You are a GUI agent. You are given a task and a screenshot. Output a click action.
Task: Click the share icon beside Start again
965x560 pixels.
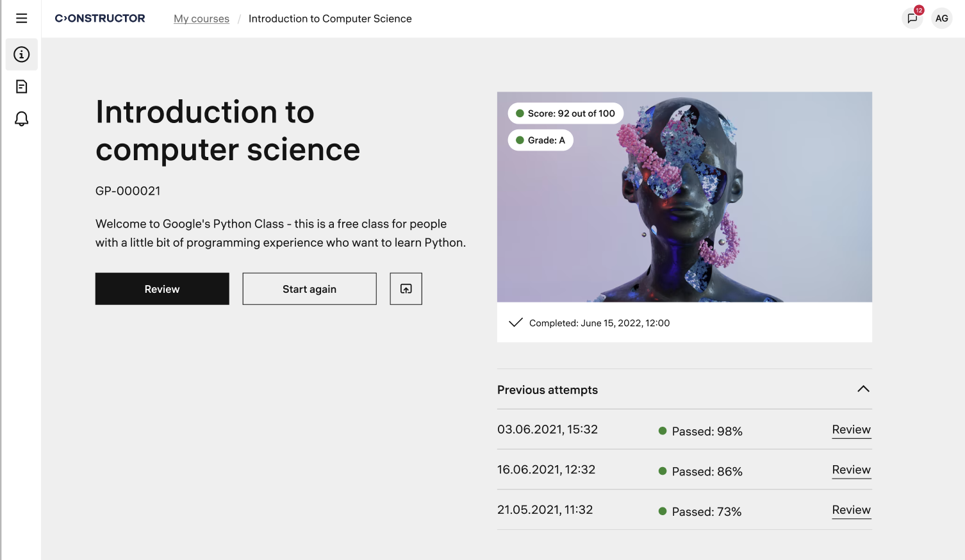coord(406,289)
